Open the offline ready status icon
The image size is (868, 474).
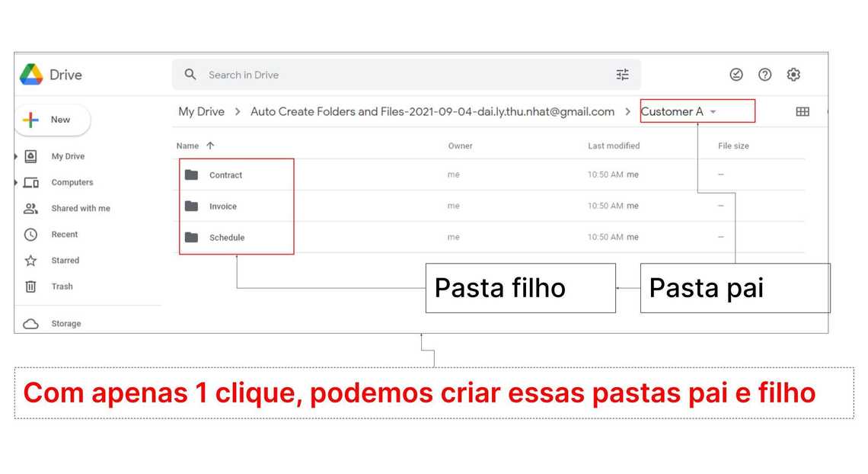pyautogui.click(x=736, y=74)
